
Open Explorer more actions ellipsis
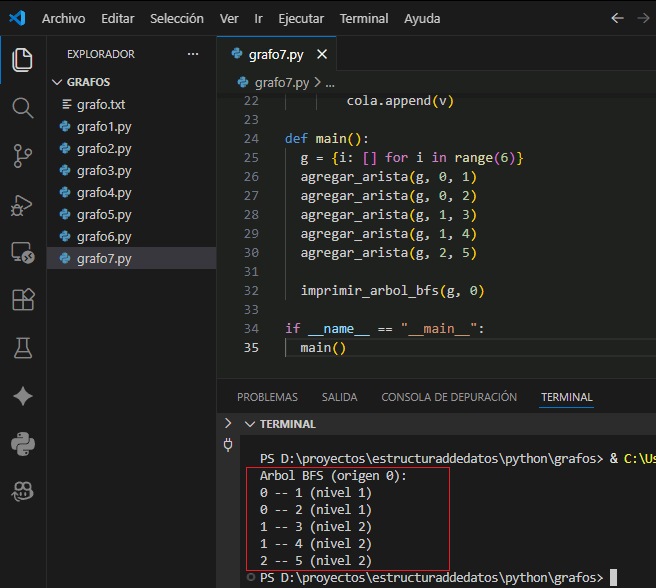pyautogui.click(x=193, y=54)
